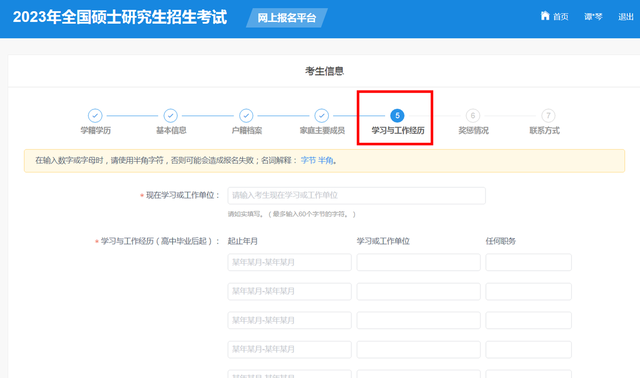The height and width of the screenshot is (378, 640).
Task: Select the 学籍学历 step checkmark circle
Action: click(95, 116)
